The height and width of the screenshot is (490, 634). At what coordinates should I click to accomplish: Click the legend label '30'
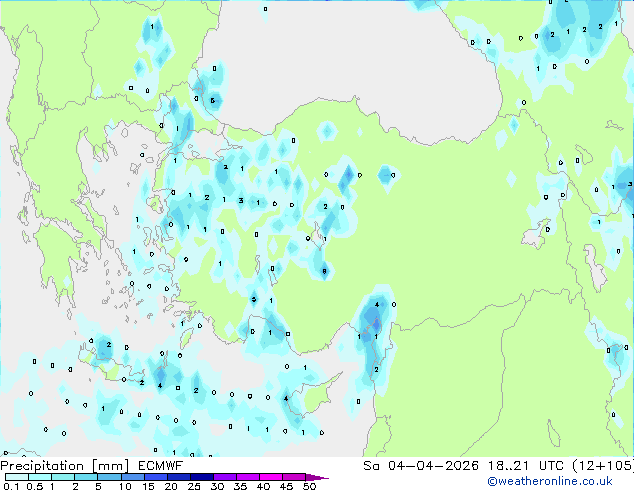pyautogui.click(x=217, y=486)
